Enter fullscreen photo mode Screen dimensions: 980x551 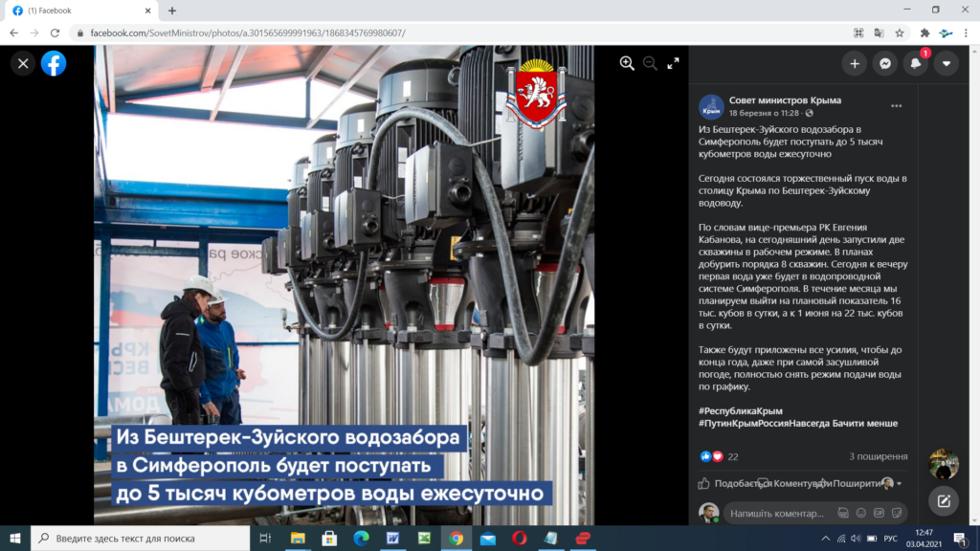point(673,63)
